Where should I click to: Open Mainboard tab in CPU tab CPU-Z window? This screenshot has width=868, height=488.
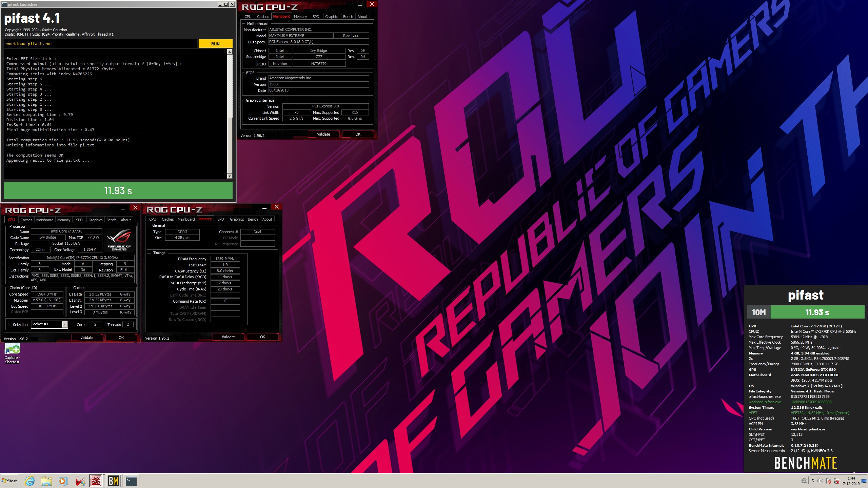(45, 220)
